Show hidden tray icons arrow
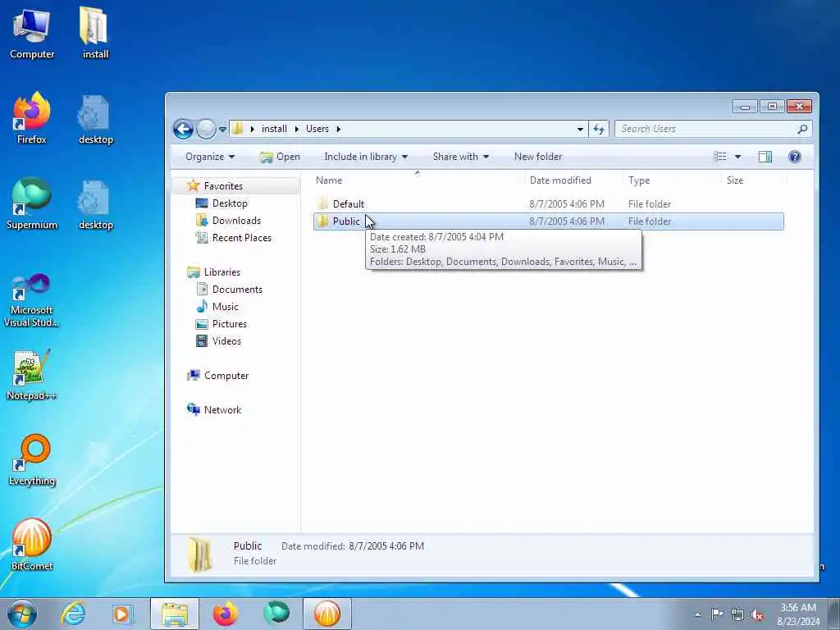 click(x=697, y=614)
